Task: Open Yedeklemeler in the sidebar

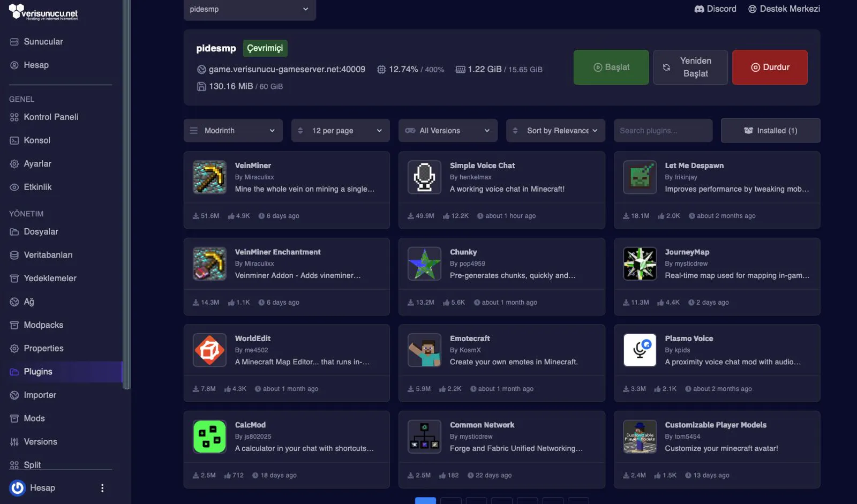Action: point(50,279)
